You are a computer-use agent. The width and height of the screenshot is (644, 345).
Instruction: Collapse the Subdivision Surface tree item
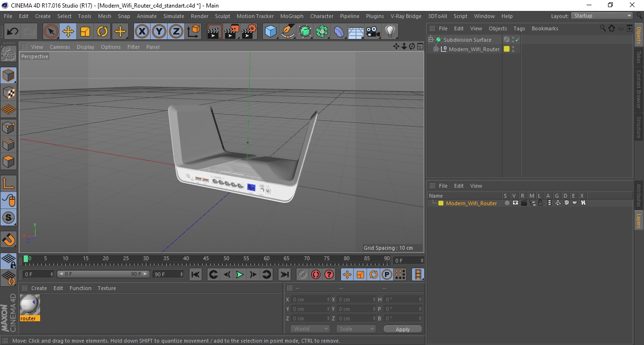[x=431, y=40]
